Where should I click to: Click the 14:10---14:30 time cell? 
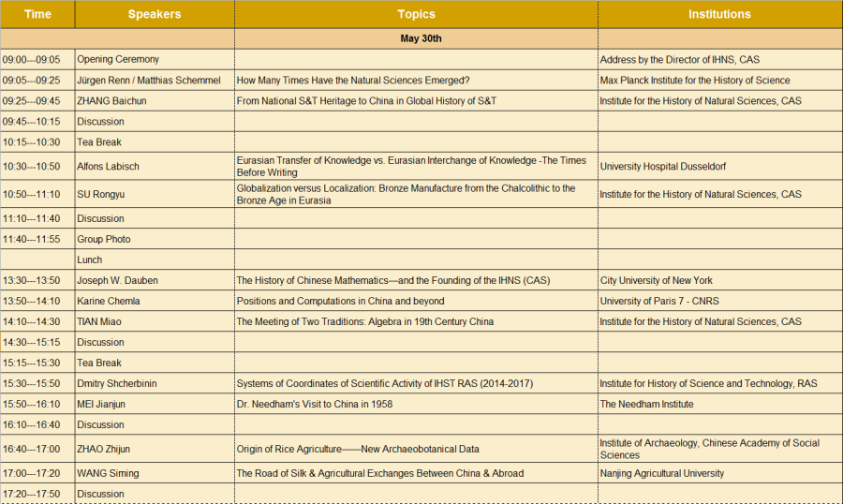(x=37, y=321)
